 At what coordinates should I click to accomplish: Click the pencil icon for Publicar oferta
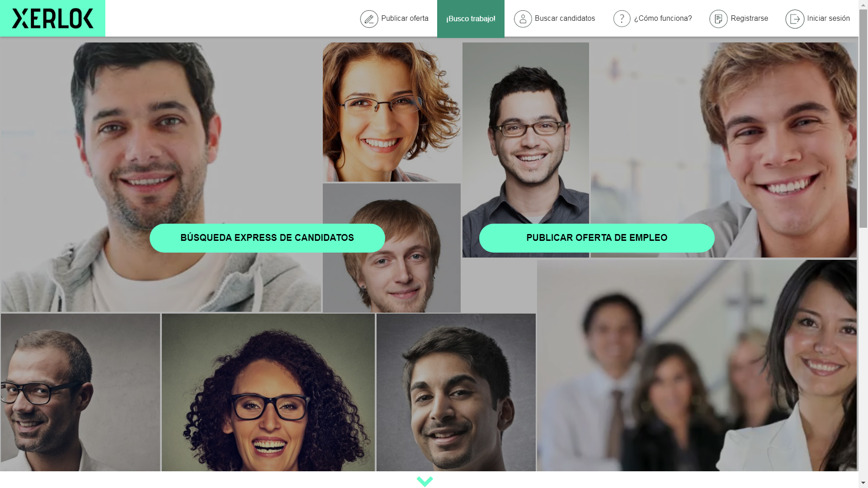pos(369,19)
